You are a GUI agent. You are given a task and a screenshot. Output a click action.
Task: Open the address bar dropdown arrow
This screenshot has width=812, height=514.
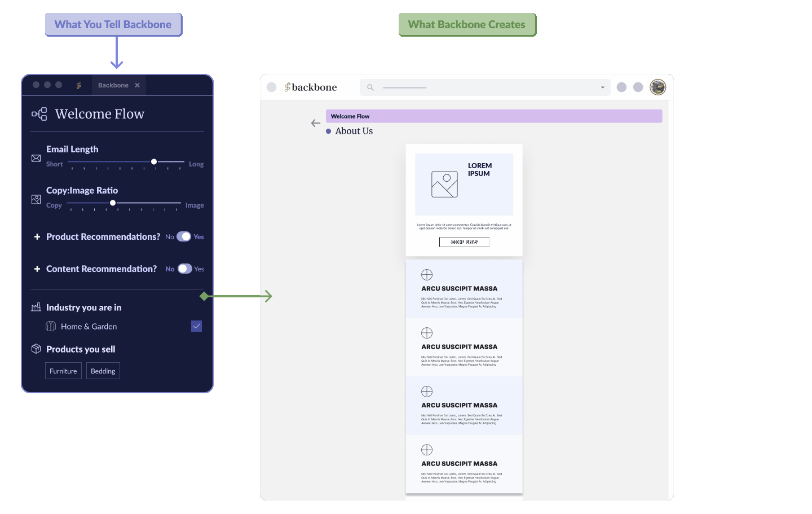pyautogui.click(x=602, y=87)
